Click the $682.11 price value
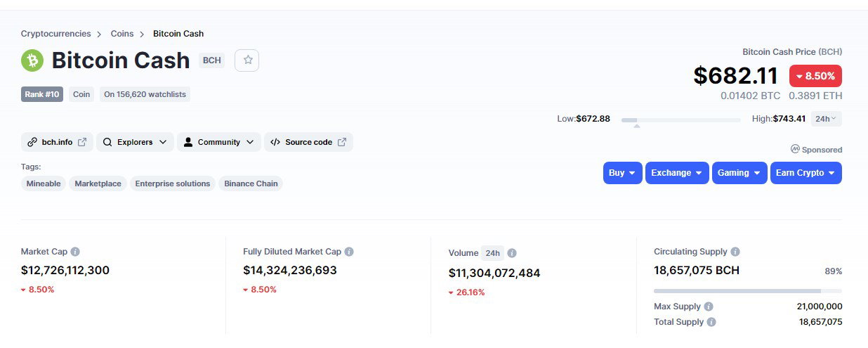This screenshot has height=348, width=868. click(x=736, y=76)
